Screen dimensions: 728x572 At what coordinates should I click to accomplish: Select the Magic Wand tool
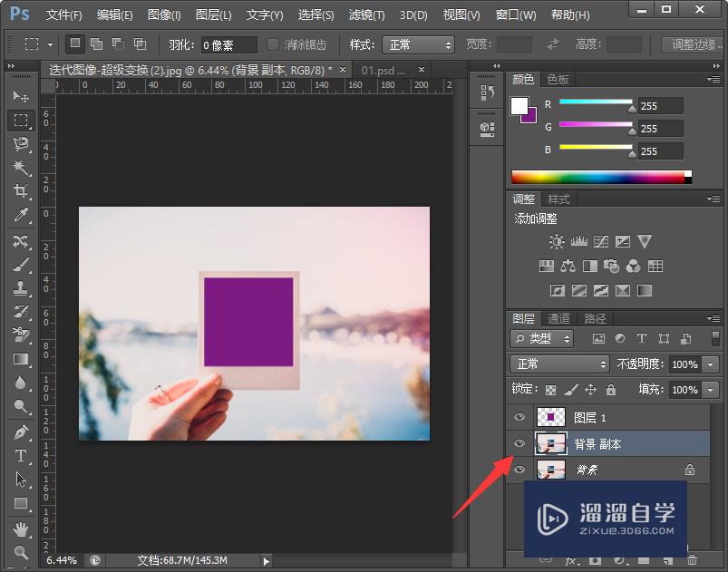pos(21,168)
